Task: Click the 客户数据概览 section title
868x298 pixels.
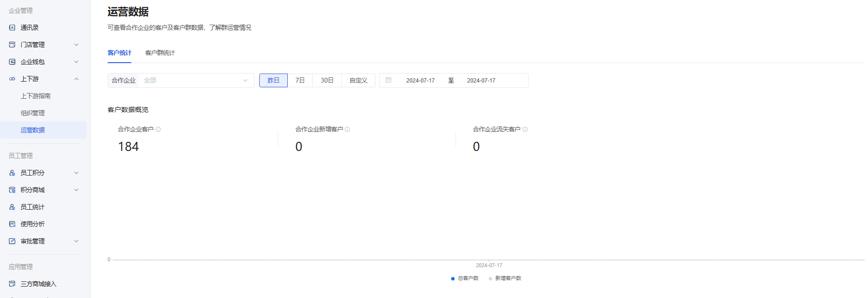Action: pyautogui.click(x=128, y=110)
